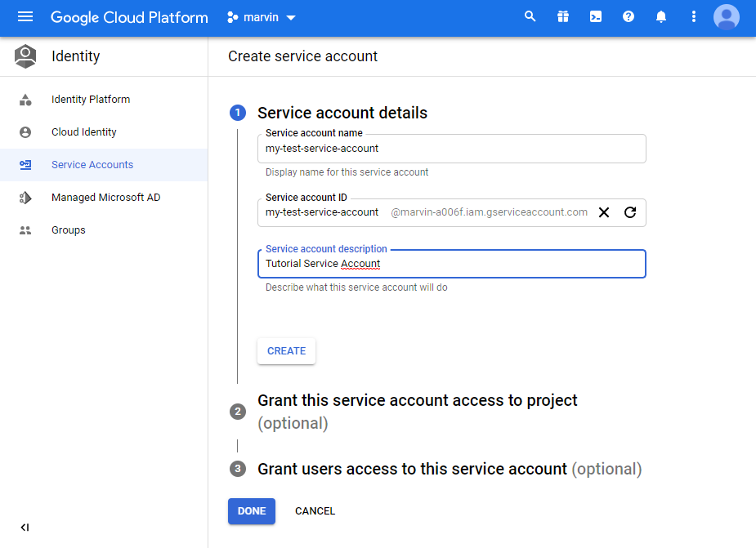Regenerate the Service account ID with refresh icon
Viewport: 756px width, 548px height.
click(630, 212)
